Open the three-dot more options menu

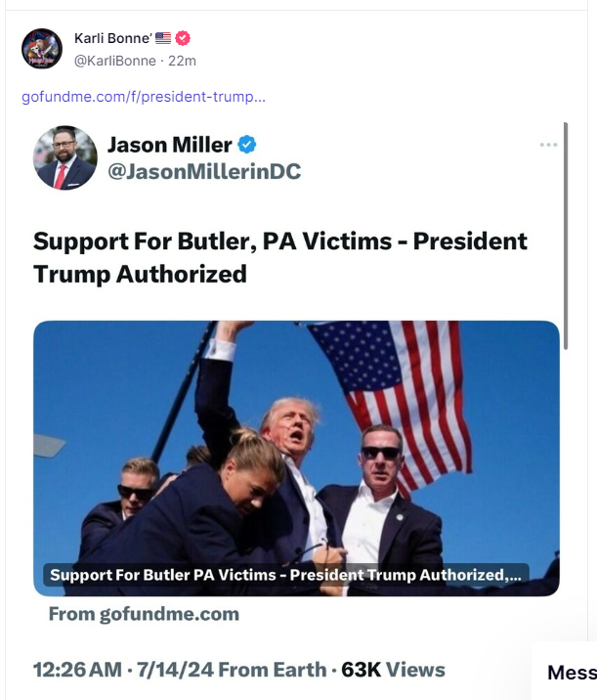click(548, 145)
